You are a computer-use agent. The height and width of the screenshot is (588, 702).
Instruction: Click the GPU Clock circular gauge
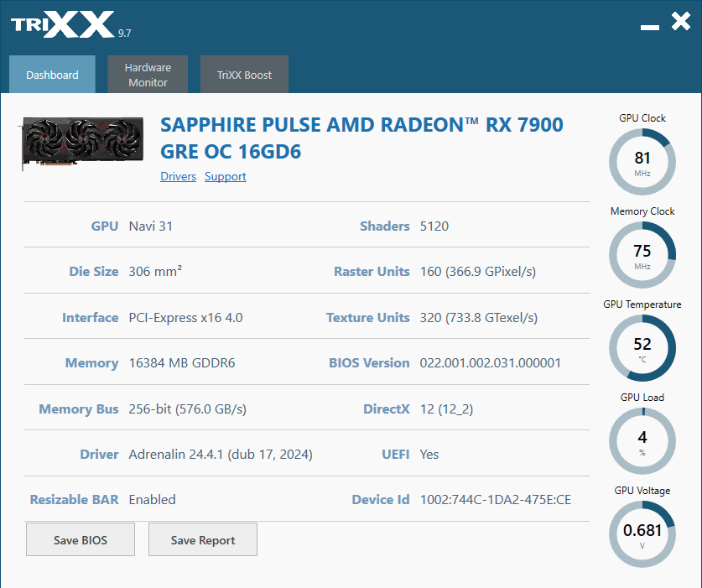click(642, 162)
